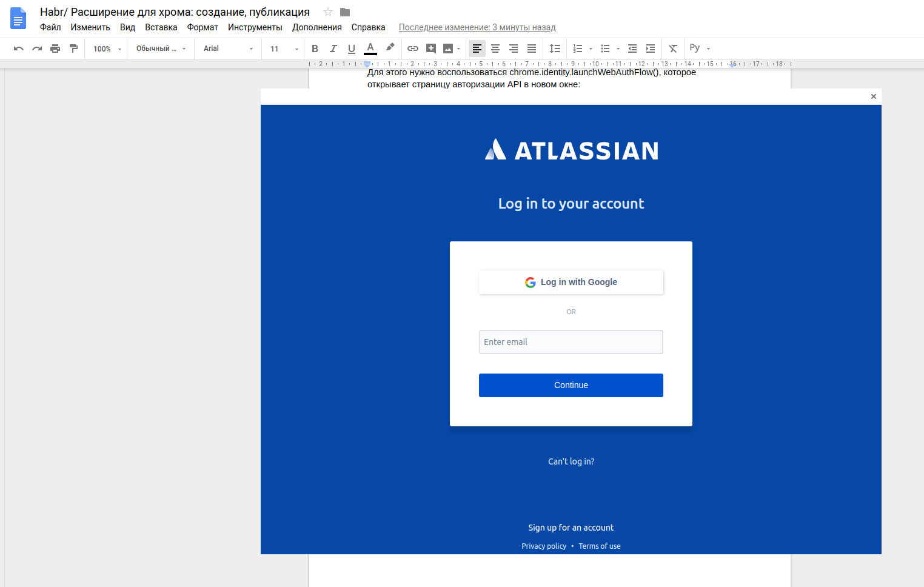This screenshot has width=924, height=587.
Task: Open the Инструменты menu
Action: (x=255, y=27)
